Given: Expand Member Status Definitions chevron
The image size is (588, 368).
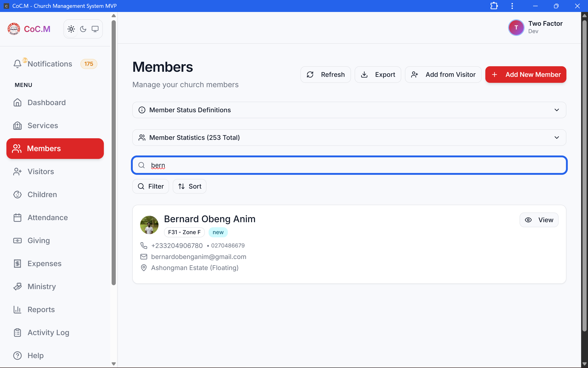Looking at the screenshot, I should [x=557, y=110].
